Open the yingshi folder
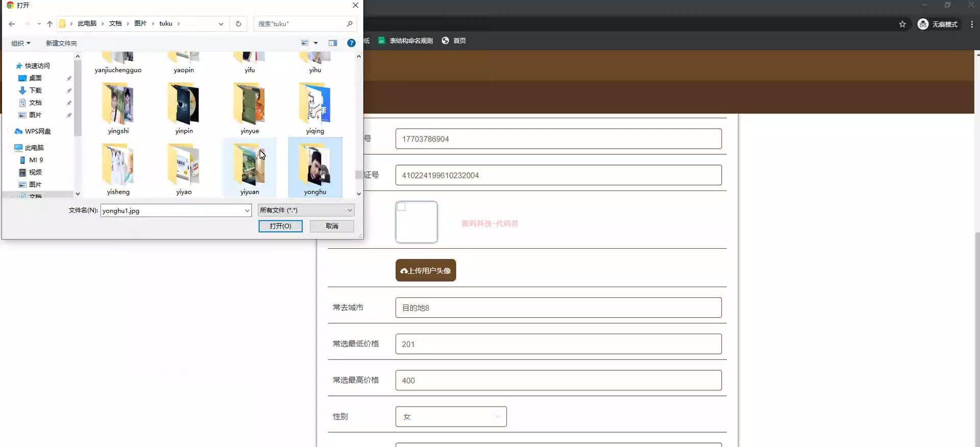The image size is (980, 447). (118, 109)
